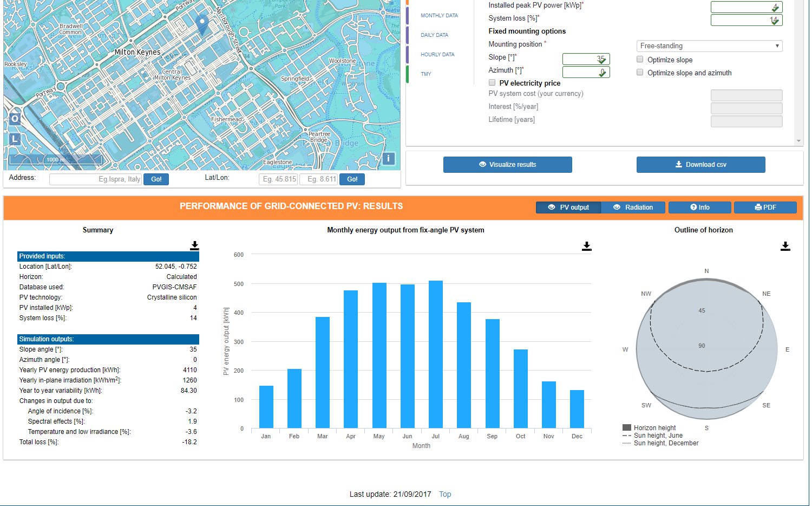Image resolution: width=812 pixels, height=506 pixels.
Task: Download monthly energy chart via arrow icon
Action: point(586,246)
